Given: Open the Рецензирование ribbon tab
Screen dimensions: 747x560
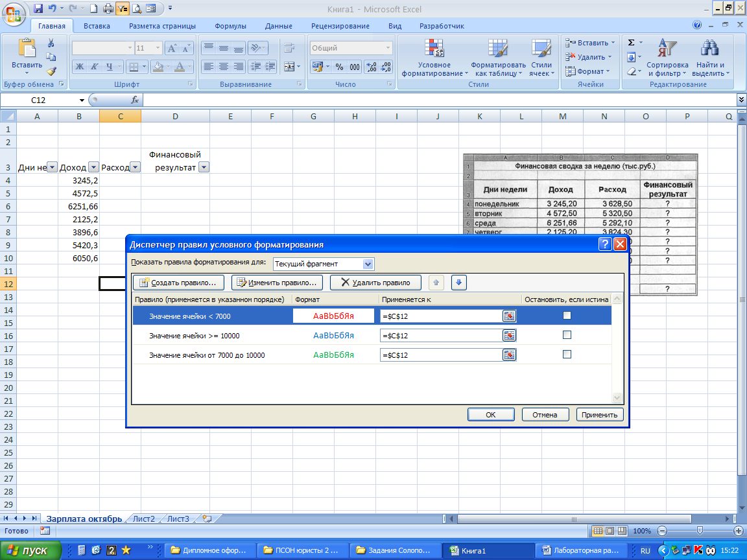Looking at the screenshot, I should click(x=340, y=26).
